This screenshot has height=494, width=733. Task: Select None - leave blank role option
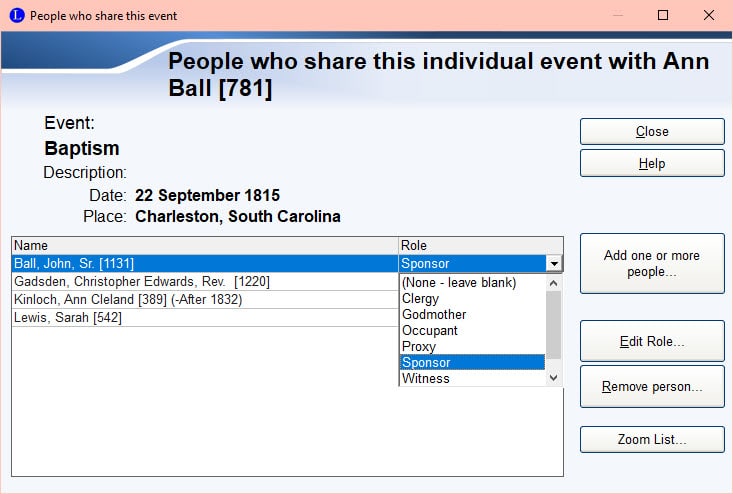(459, 283)
